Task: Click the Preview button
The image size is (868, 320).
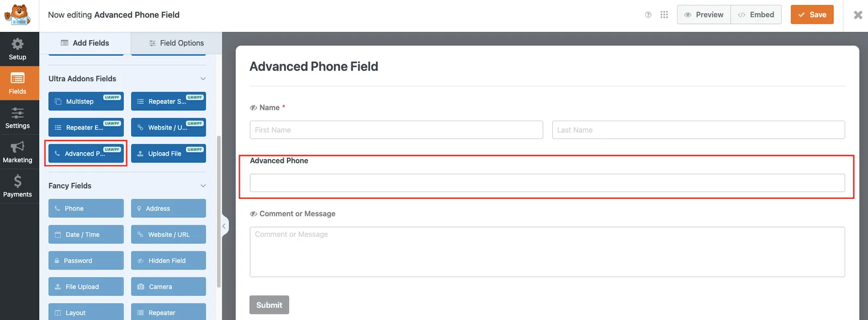Action: [x=704, y=15]
